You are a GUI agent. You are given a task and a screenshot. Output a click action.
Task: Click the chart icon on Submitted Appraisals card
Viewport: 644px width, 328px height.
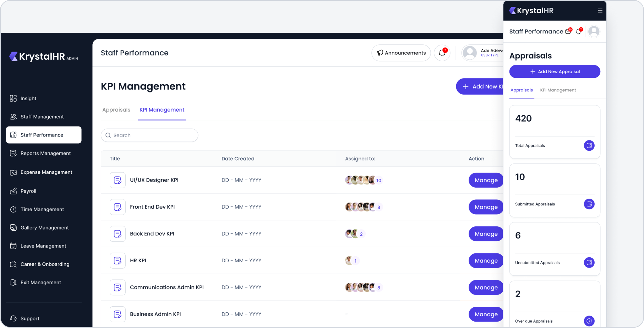point(589,204)
